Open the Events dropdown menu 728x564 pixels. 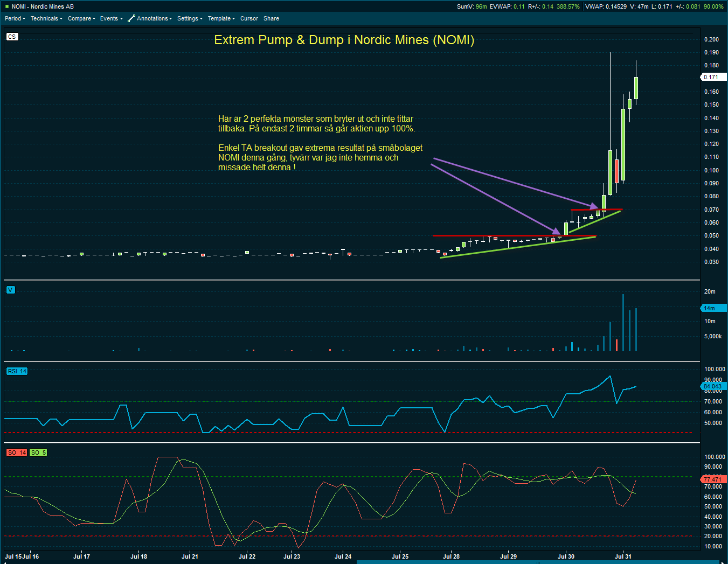(x=111, y=18)
